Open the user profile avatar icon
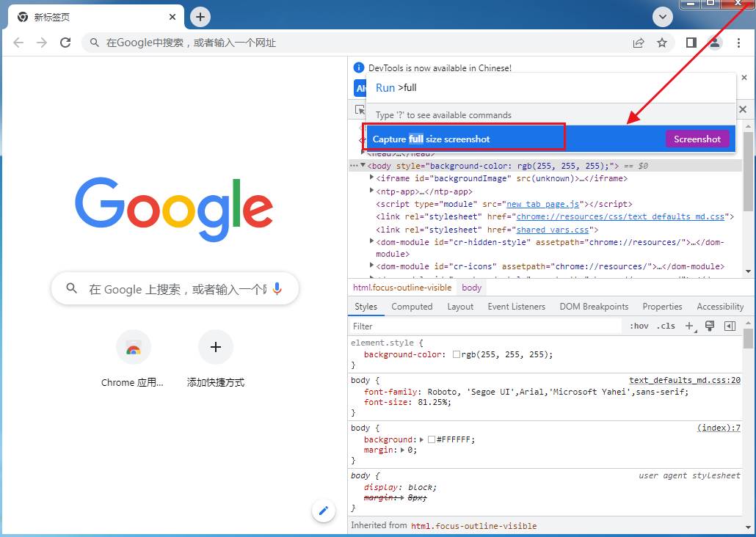 pyautogui.click(x=715, y=43)
